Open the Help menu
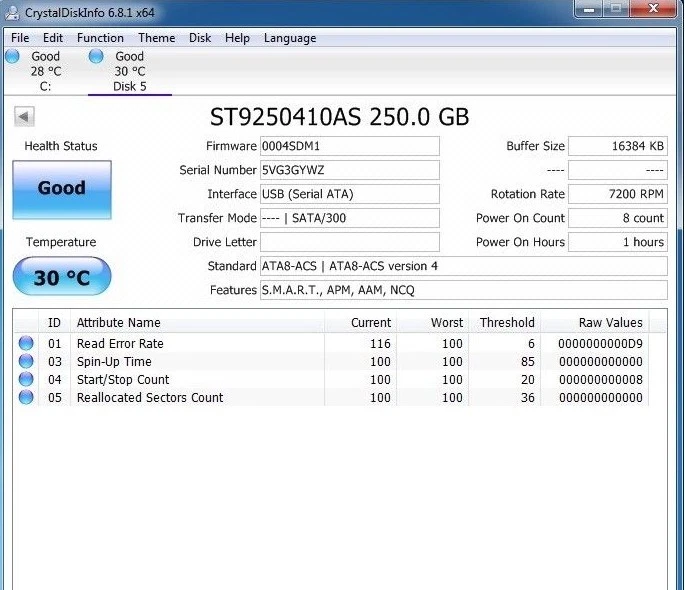 click(x=237, y=38)
